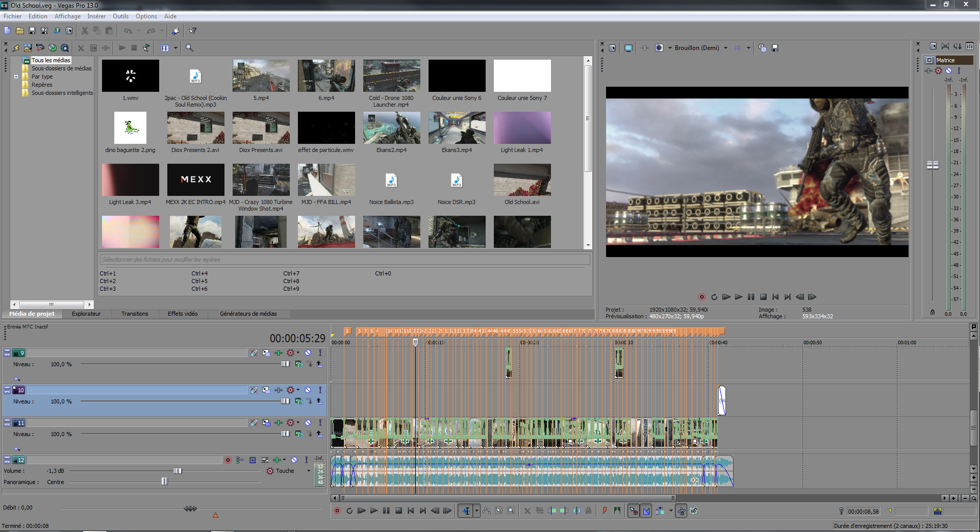
Task: Click Record in the timeline transport bar
Action: point(337,511)
